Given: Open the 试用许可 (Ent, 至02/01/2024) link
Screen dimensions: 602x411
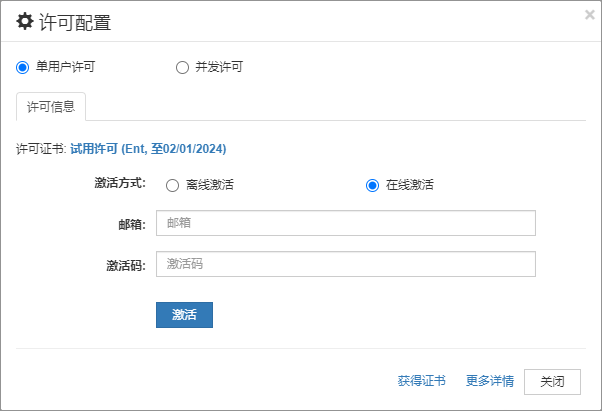Looking at the screenshot, I should 148,149.
